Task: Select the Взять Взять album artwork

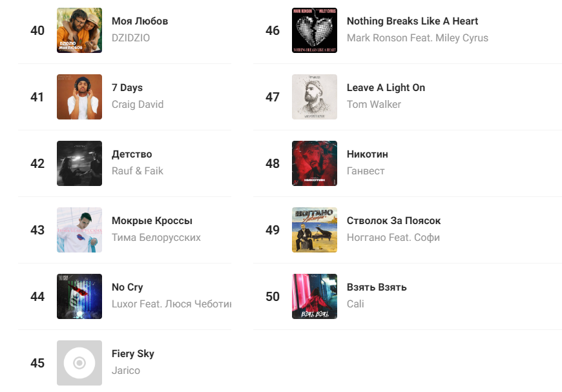Action: tap(315, 296)
